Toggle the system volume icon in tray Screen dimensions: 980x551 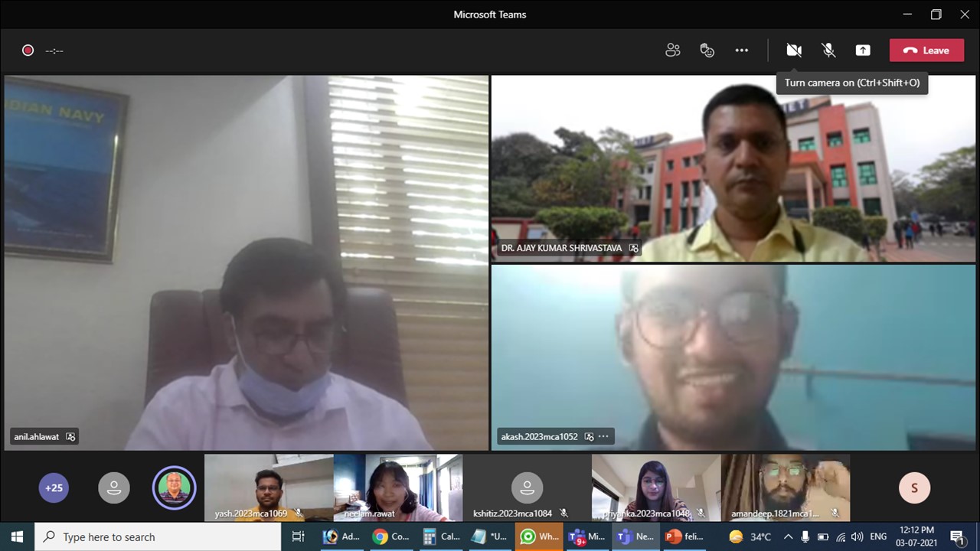[x=857, y=536]
